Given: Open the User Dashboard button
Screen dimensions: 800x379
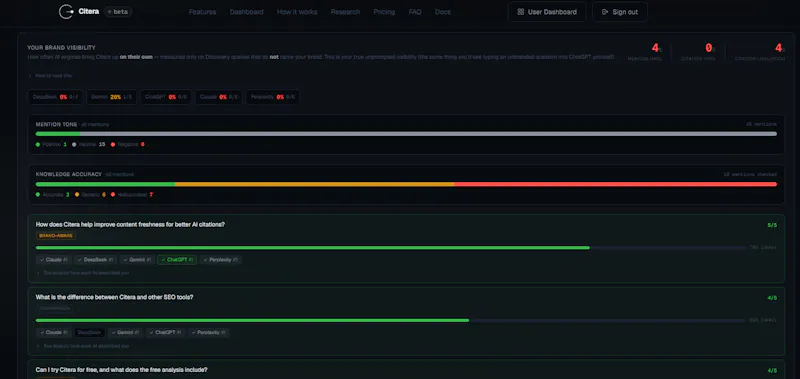Looking at the screenshot, I should click(547, 12).
